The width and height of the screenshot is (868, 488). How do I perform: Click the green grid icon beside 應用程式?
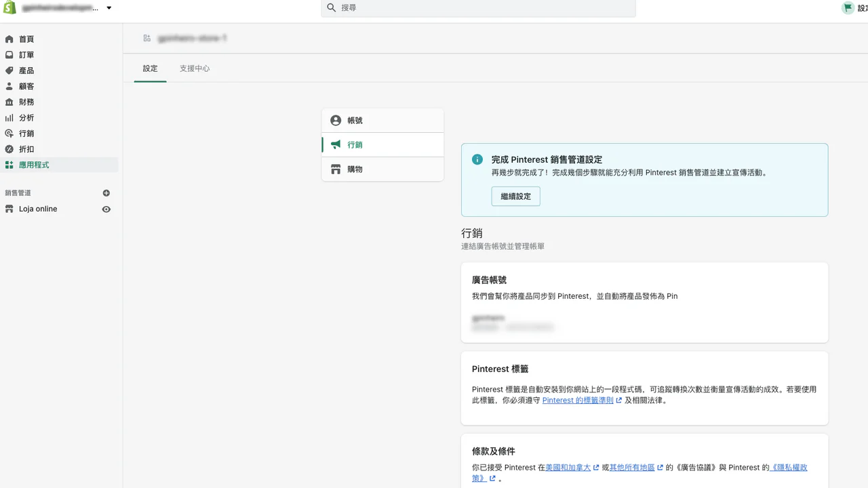(9, 165)
